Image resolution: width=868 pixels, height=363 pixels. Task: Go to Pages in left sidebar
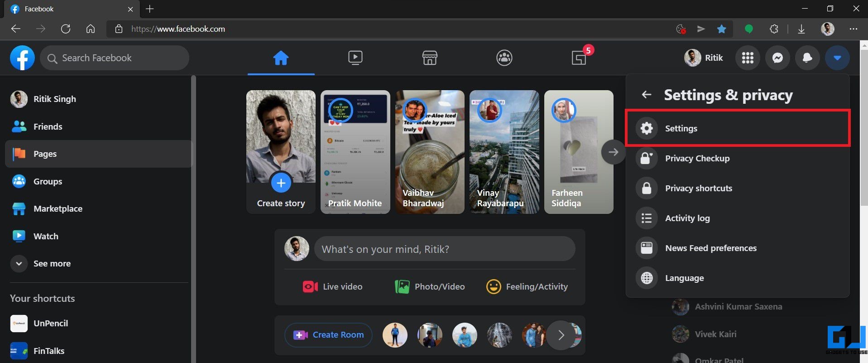(99, 154)
